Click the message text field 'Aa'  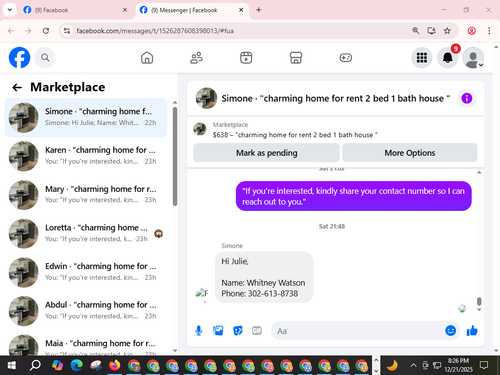click(357, 331)
